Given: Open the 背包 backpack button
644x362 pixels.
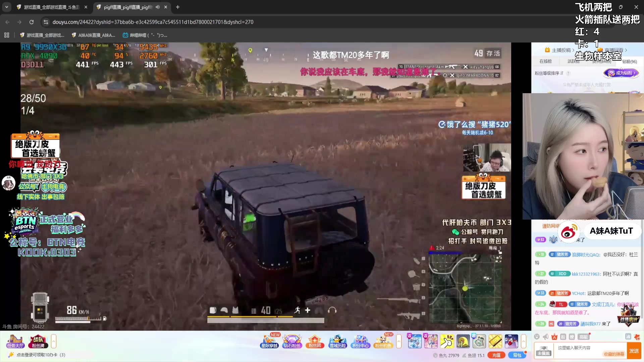Looking at the screenshot, I should 517,355.
